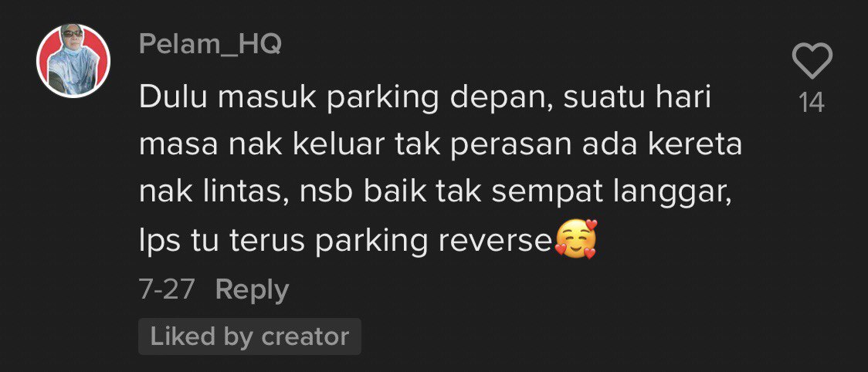Reply to Pelam_HQ's comment
The image size is (868, 372).
click(x=252, y=291)
